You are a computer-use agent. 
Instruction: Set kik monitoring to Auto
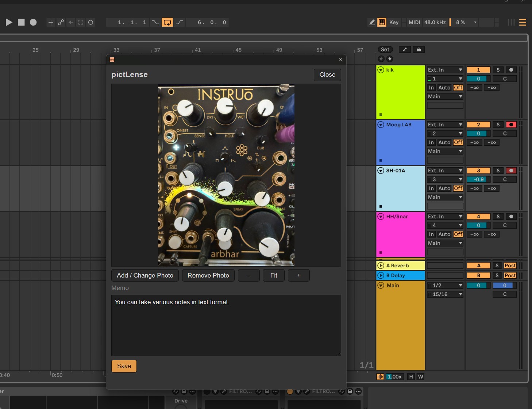(444, 88)
